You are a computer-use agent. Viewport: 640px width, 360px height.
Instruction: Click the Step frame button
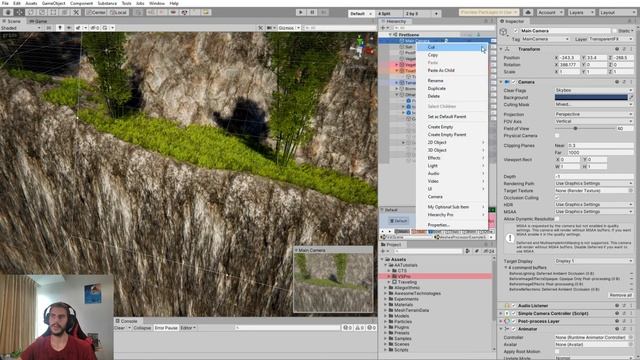324,12
